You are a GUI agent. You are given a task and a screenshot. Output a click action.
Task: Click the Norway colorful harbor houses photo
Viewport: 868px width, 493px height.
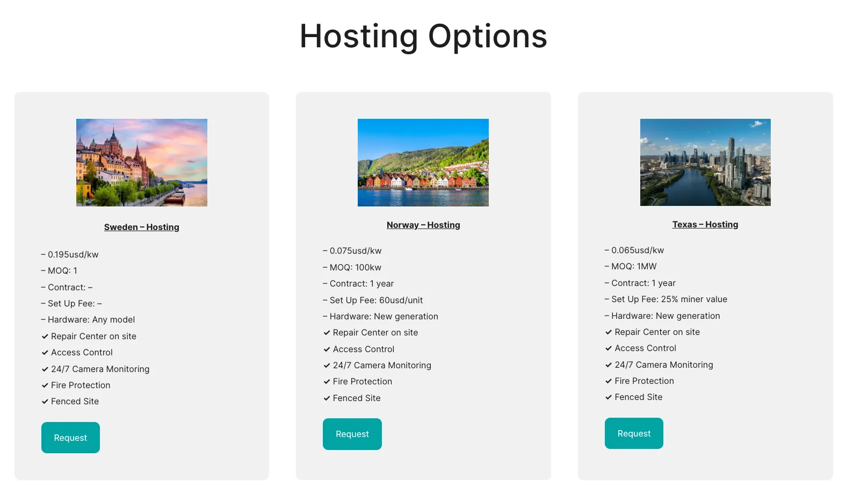tap(423, 162)
